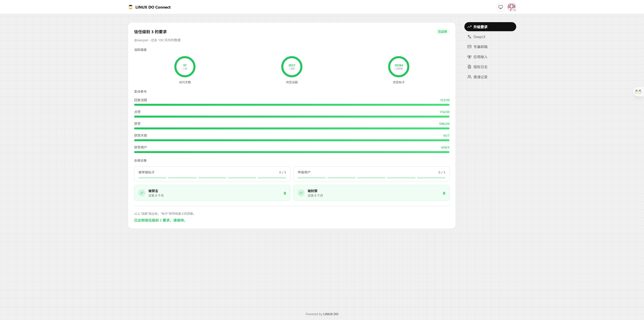Click the 浏览帖子 39284/20000 progress ring

coord(398,67)
